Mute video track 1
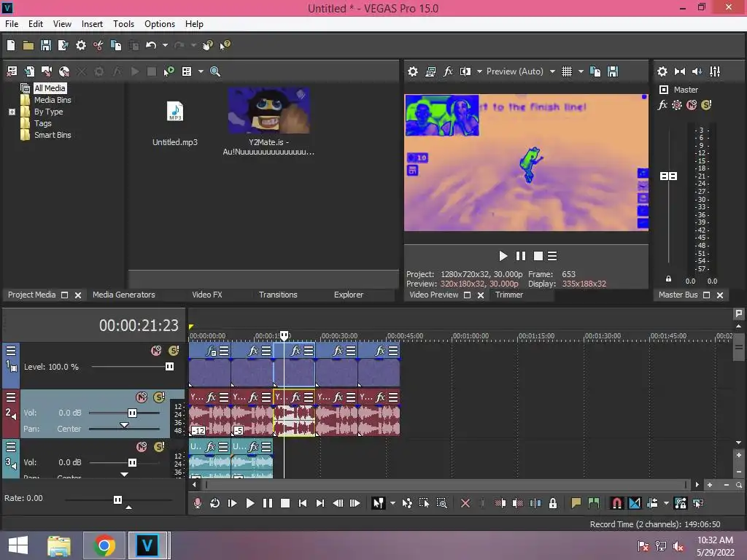 [x=156, y=351]
